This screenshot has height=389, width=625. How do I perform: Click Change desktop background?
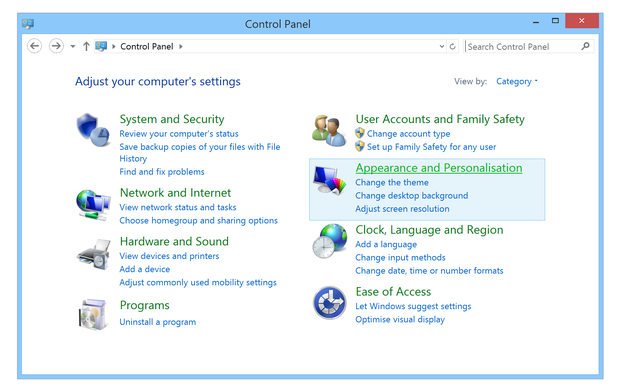(x=411, y=195)
